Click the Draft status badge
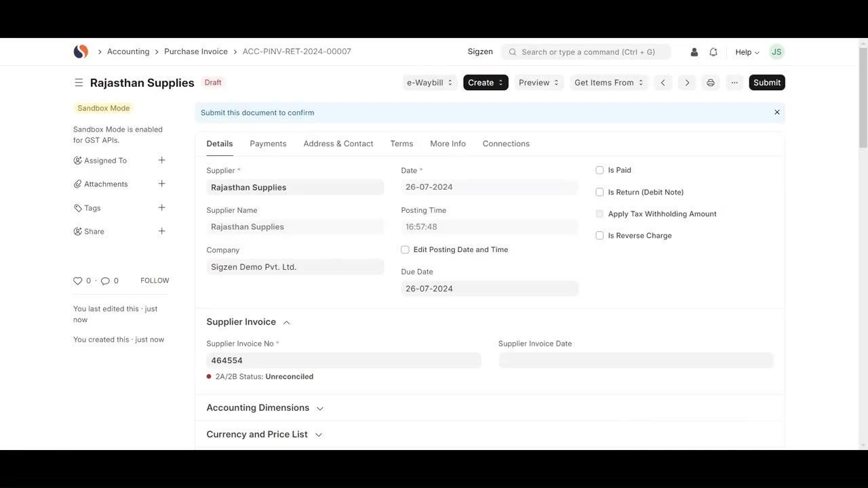This screenshot has width=868, height=488. 213,83
